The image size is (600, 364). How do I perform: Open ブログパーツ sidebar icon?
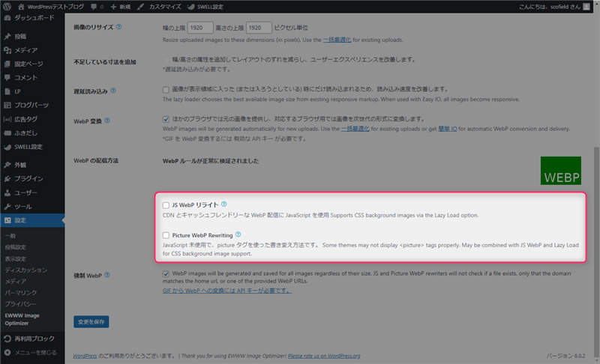[x=7, y=105]
